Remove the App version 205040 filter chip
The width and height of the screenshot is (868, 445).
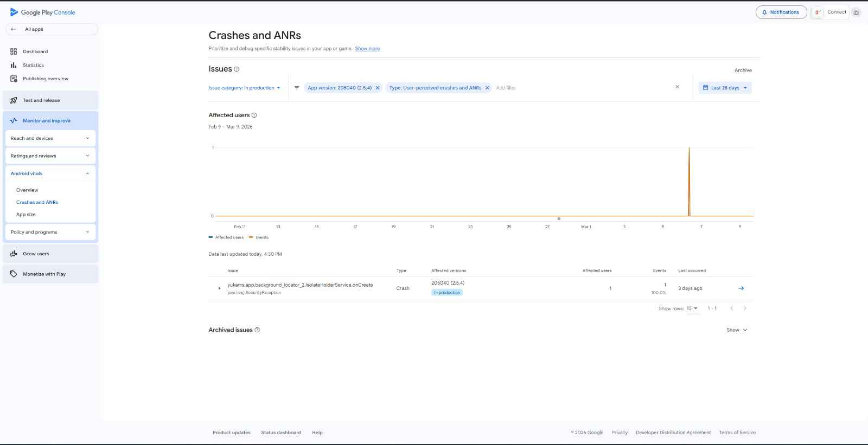tap(378, 88)
